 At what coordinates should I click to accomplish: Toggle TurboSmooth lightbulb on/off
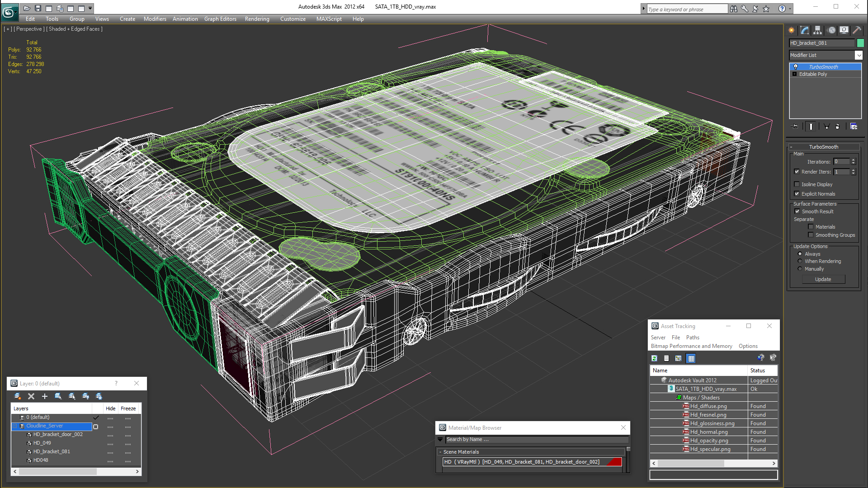pyautogui.click(x=796, y=67)
